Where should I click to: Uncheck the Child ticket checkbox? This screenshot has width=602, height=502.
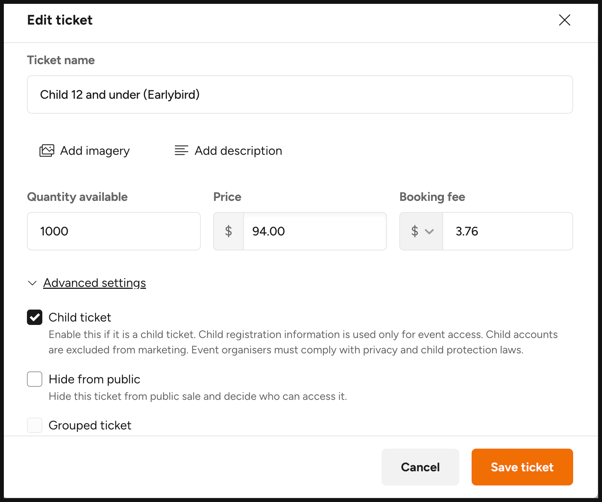coord(35,317)
